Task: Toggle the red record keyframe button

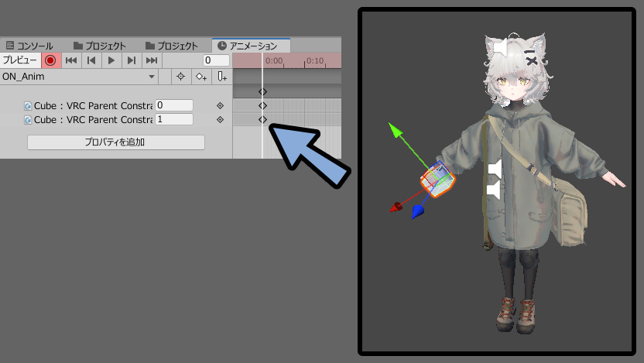Action: [50, 60]
